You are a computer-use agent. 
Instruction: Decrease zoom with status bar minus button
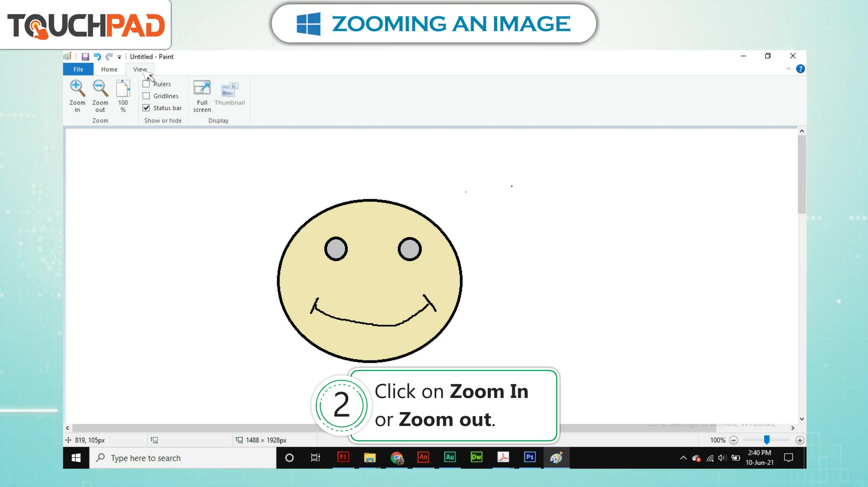click(734, 440)
